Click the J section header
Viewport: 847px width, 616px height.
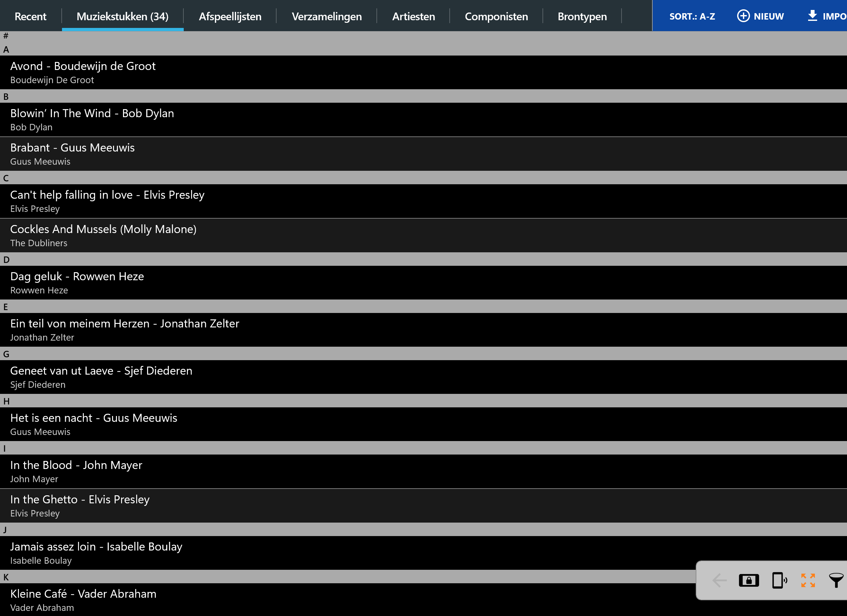(x=423, y=529)
